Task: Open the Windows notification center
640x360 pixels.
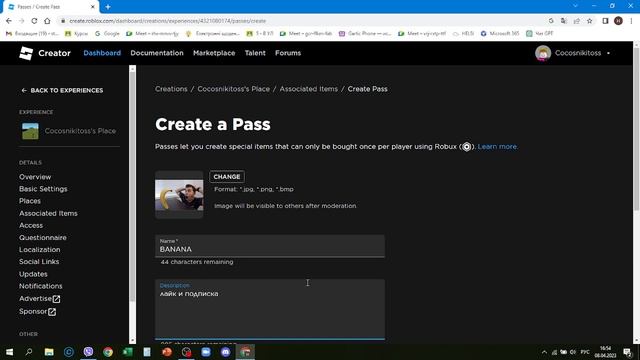Action: (628, 352)
